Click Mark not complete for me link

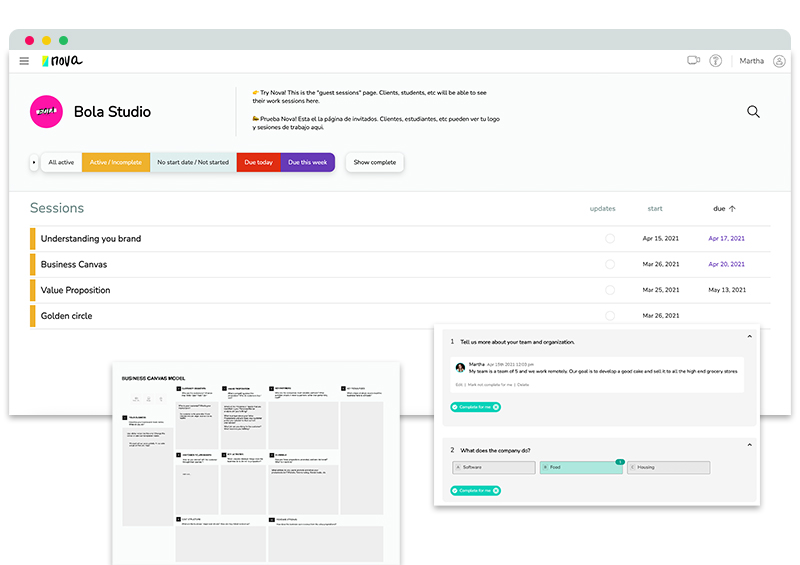490,385
